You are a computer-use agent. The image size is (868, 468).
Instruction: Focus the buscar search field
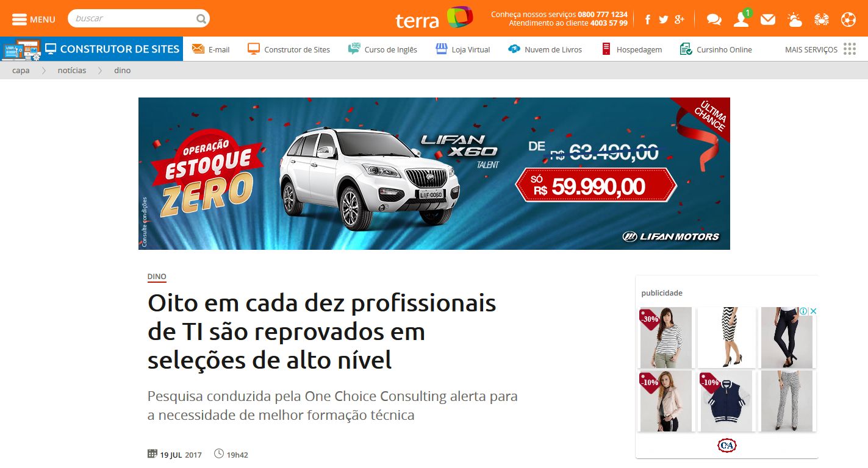pos(132,19)
